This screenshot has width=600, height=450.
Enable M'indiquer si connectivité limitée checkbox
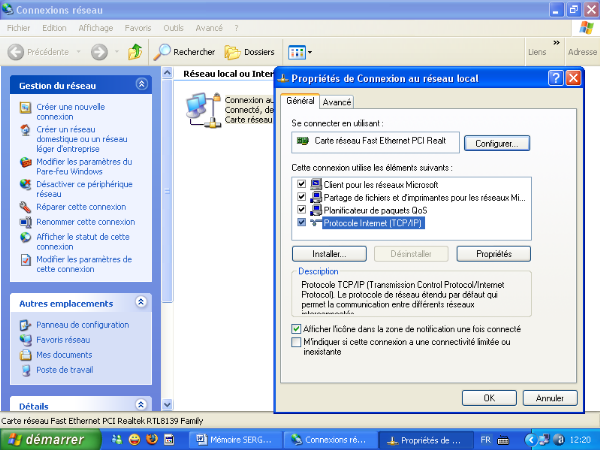point(296,342)
